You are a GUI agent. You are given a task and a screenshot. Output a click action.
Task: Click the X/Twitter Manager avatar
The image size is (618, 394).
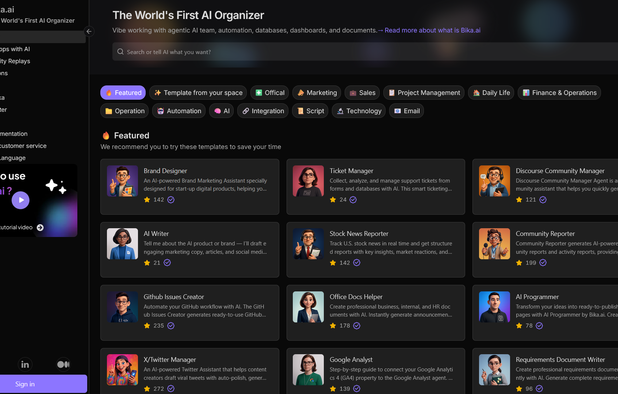click(x=122, y=370)
